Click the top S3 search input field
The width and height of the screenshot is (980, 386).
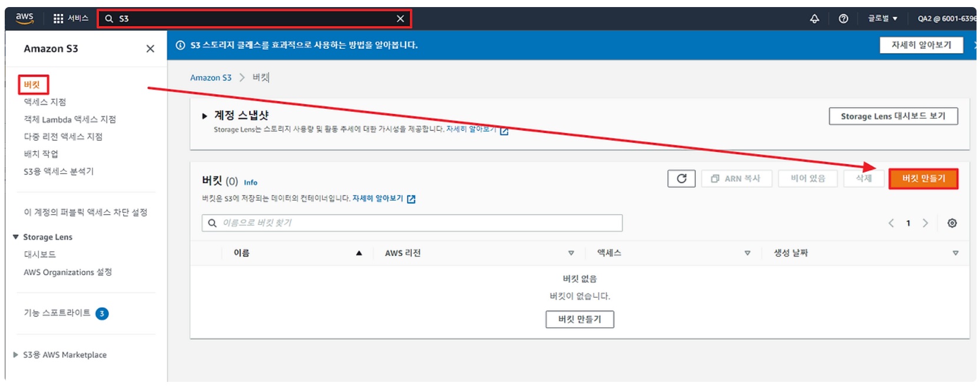click(254, 19)
